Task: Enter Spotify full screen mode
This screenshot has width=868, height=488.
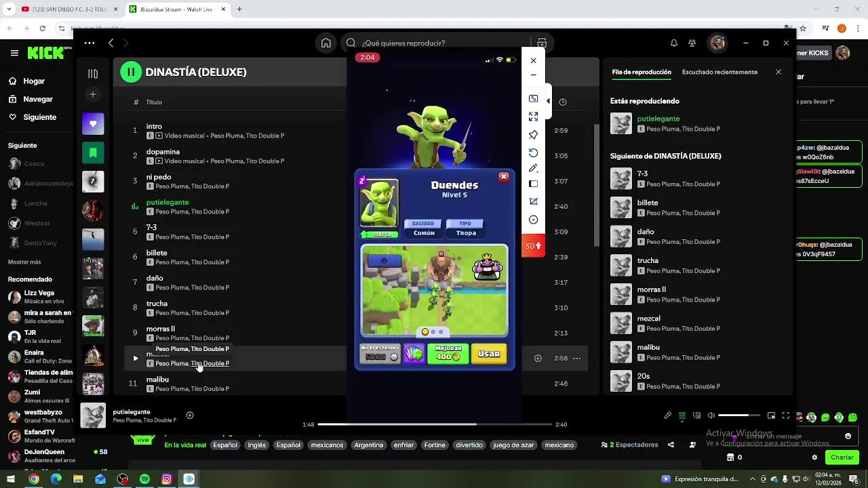Action: [x=786, y=415]
